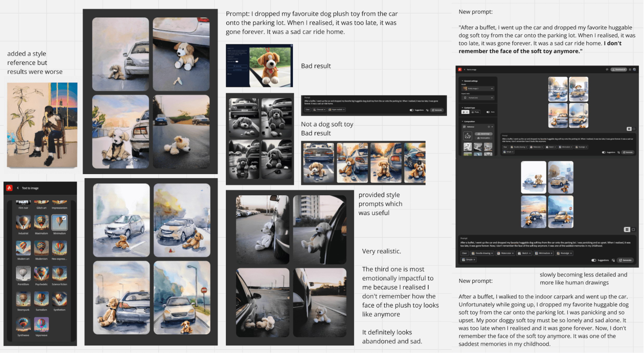This screenshot has width=644, height=353.
Task: Collapse the General settings section
Action: tap(463, 81)
